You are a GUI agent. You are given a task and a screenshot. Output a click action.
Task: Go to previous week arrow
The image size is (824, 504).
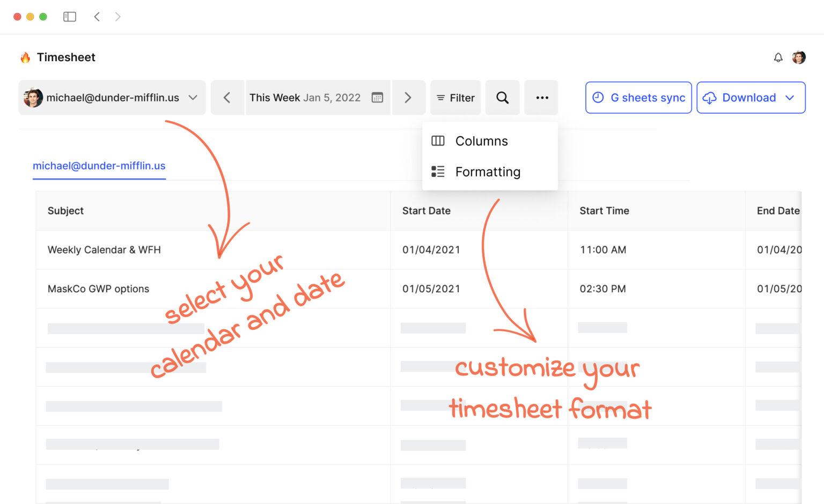[227, 98]
